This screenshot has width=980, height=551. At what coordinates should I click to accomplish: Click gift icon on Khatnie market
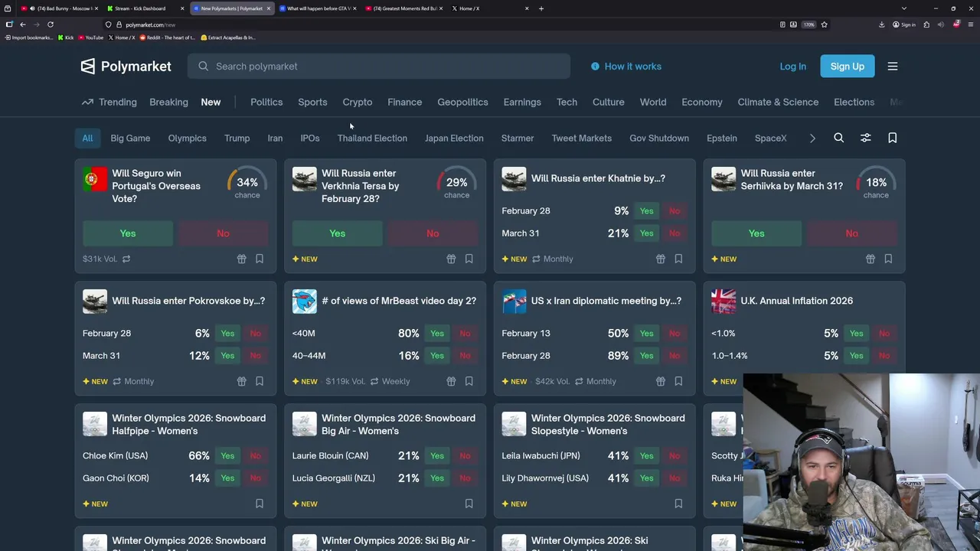[661, 259]
